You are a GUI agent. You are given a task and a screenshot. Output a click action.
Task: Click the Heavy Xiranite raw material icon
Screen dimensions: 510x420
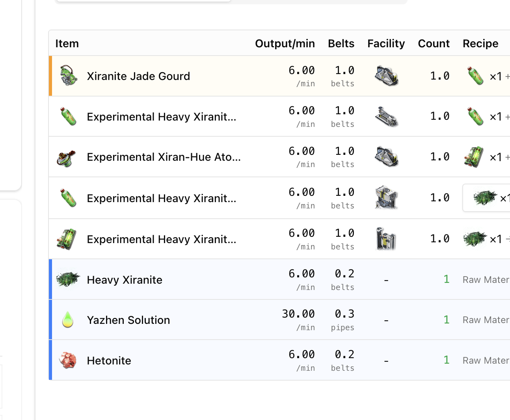click(68, 279)
